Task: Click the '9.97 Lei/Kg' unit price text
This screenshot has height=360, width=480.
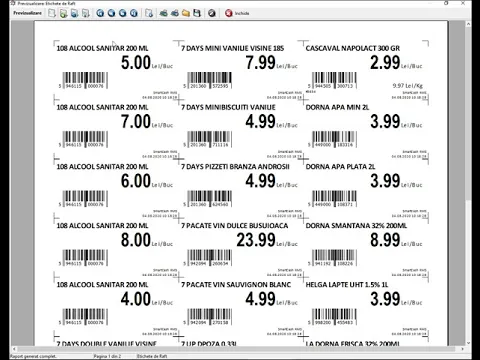Action: point(408,86)
